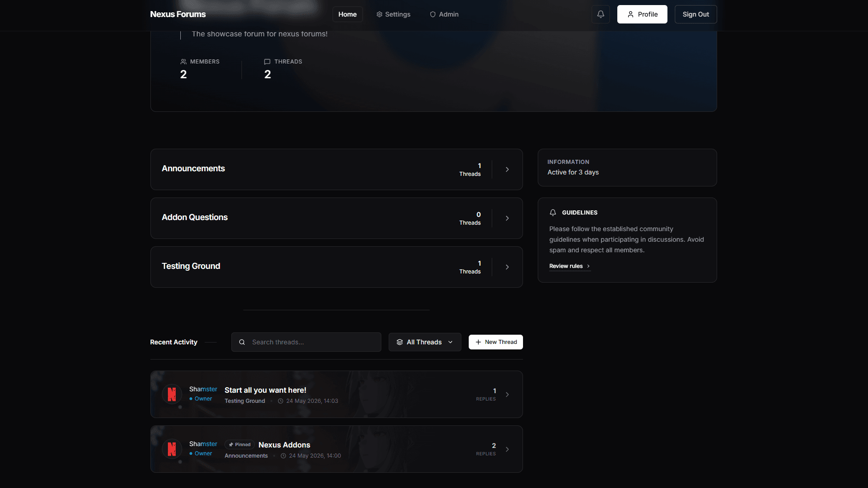The height and width of the screenshot is (488, 868).
Task: Expand Addon Questions via its chevron arrow
Action: point(507,218)
